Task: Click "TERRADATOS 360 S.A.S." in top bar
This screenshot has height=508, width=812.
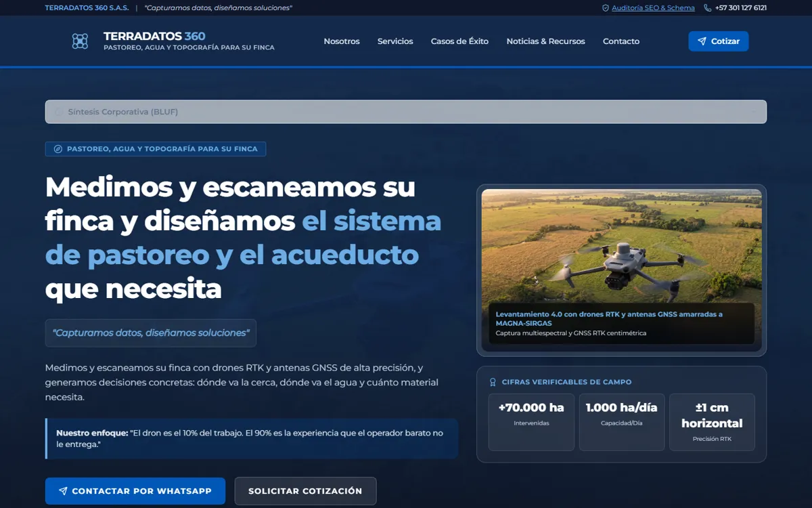Action: click(x=87, y=8)
